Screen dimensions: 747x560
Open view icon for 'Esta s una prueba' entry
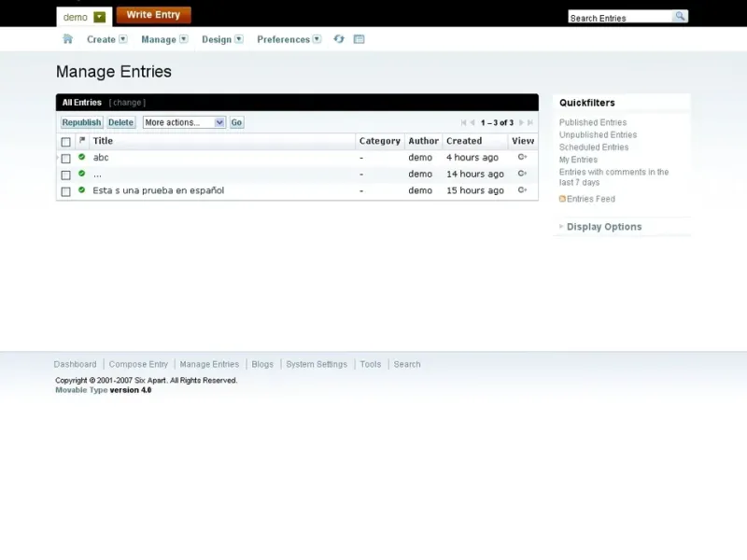522,190
